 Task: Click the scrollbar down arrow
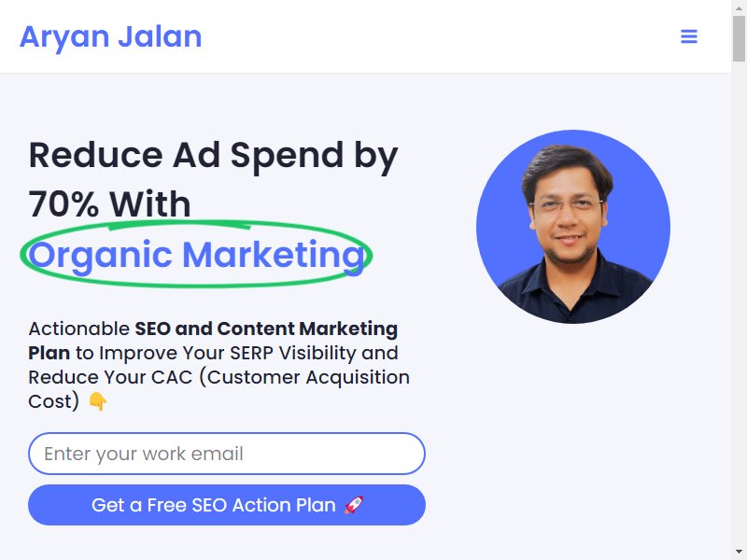(739, 553)
